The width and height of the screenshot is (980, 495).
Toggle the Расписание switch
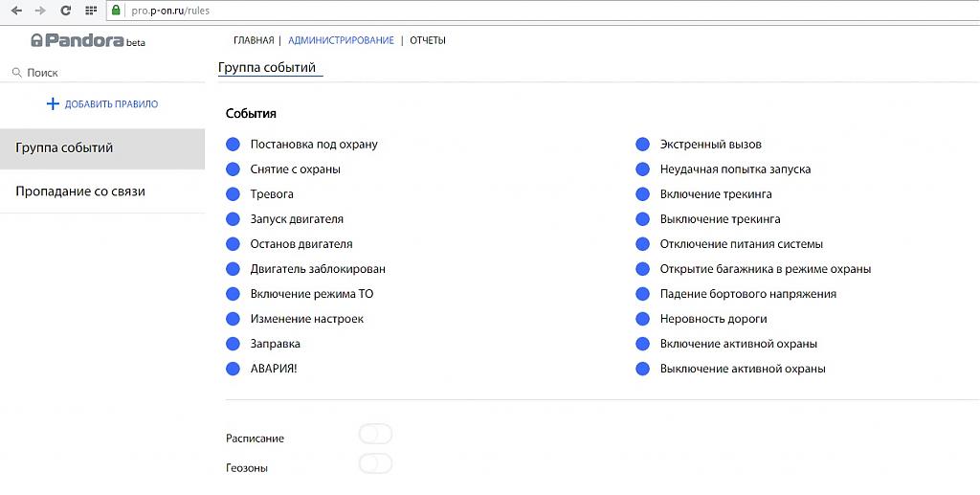coord(375,436)
